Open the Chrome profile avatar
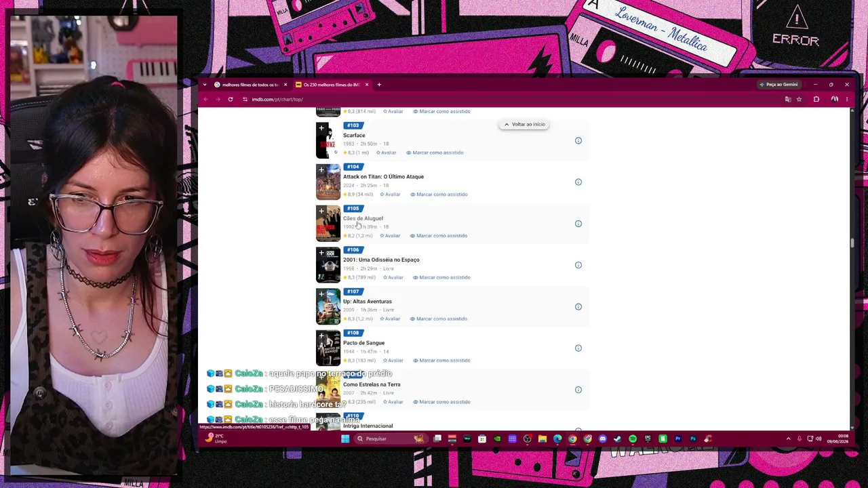 click(834, 100)
